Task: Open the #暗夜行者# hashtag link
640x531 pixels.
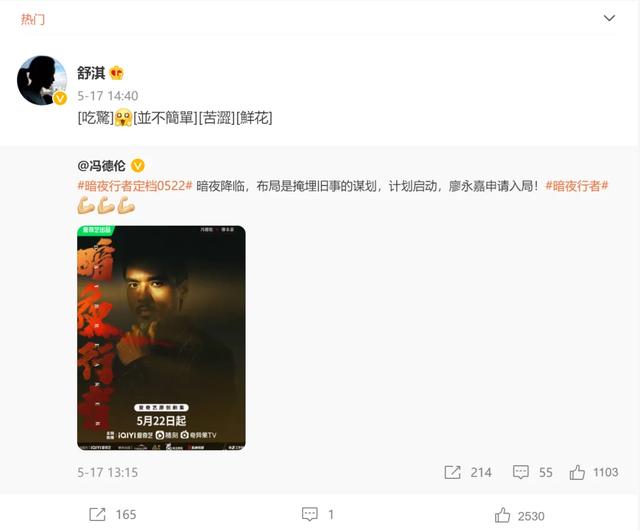Action: pos(577,186)
